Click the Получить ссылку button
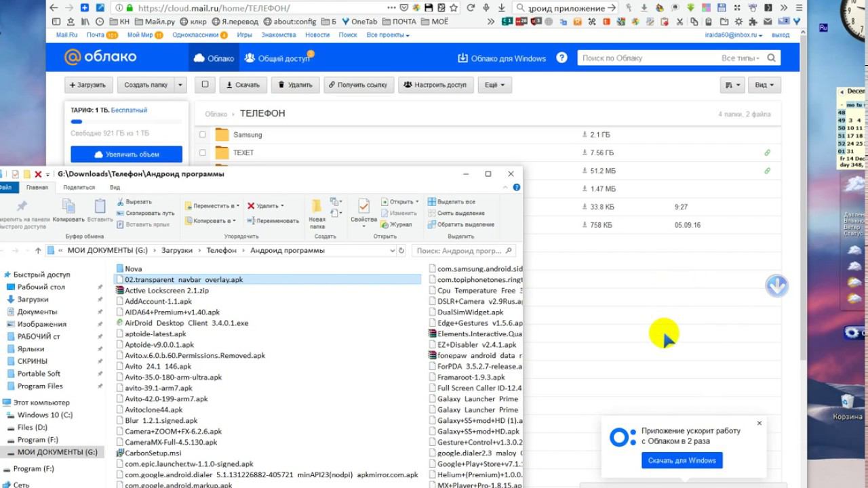This screenshot has height=488, width=868. click(359, 85)
